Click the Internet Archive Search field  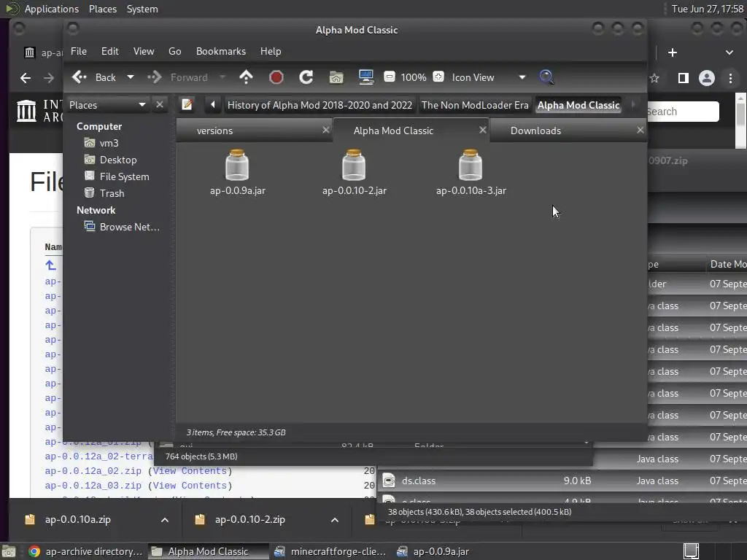click(682, 112)
